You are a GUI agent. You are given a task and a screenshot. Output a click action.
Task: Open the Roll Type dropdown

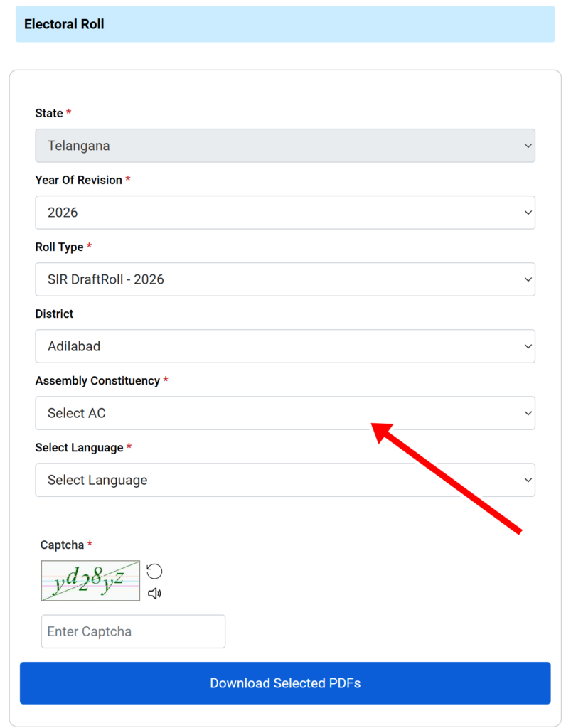[285, 279]
